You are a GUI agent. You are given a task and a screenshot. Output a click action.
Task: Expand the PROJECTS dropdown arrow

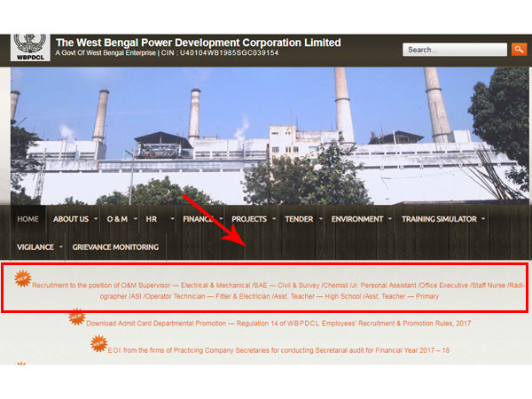tap(274, 219)
